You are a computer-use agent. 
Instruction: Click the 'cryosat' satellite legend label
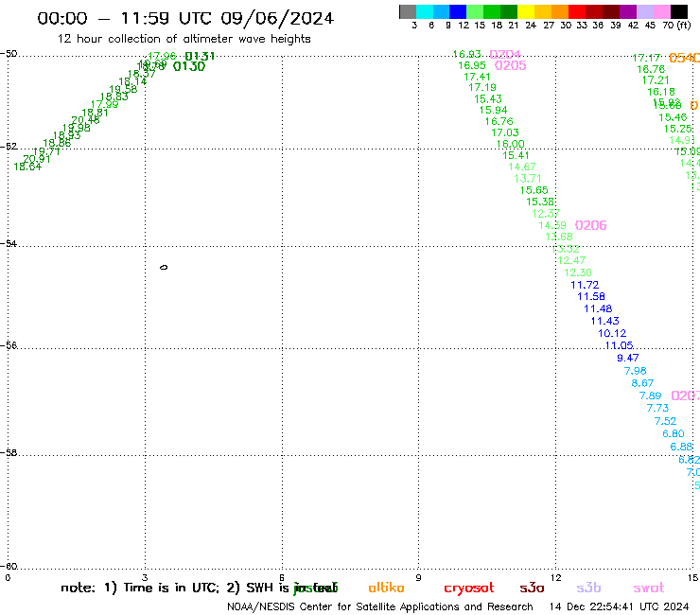tap(469, 589)
